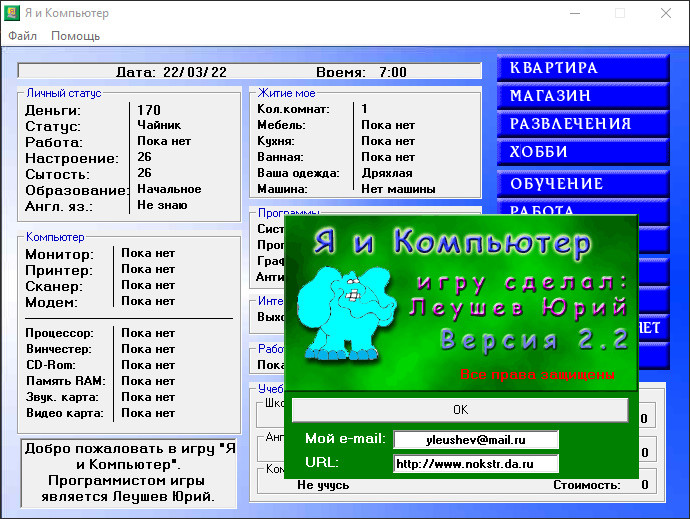Viewport: 690px width, 519px height.
Task: Click the Модем label
Action: click(51, 302)
